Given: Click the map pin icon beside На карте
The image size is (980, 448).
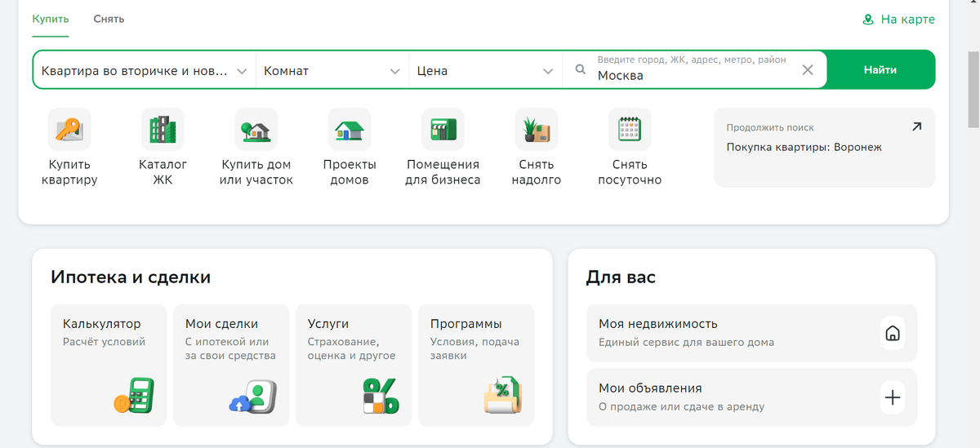Looking at the screenshot, I should (x=868, y=20).
